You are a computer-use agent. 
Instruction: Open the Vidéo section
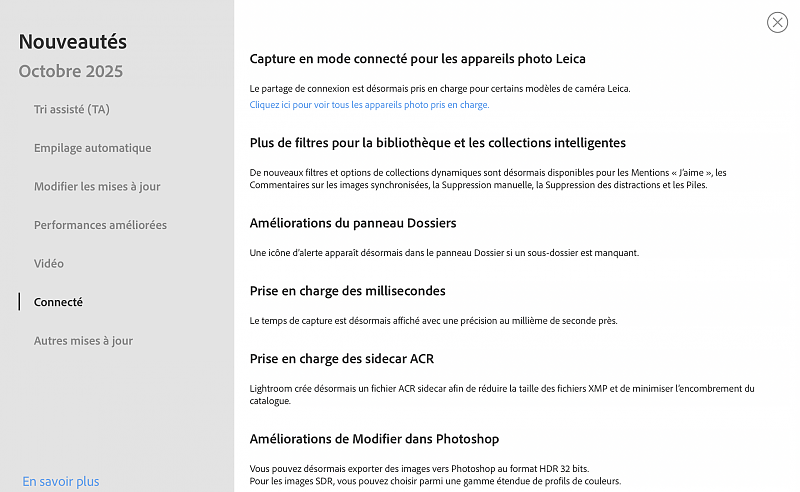click(x=49, y=263)
